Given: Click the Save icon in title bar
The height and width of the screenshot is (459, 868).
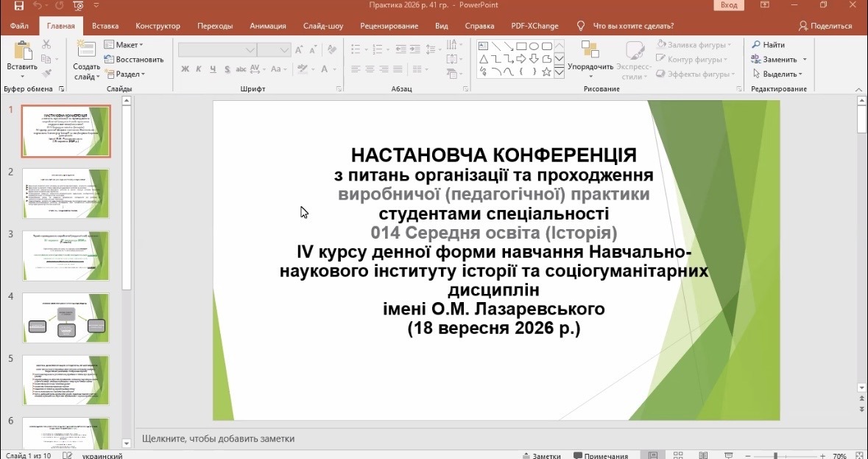Looking at the screenshot, I should click(18, 6).
